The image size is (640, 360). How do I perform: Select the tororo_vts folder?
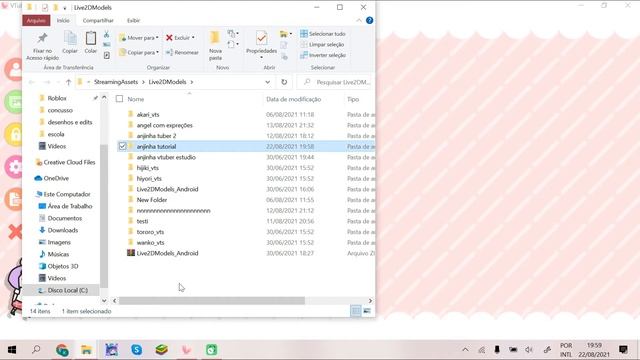click(150, 232)
